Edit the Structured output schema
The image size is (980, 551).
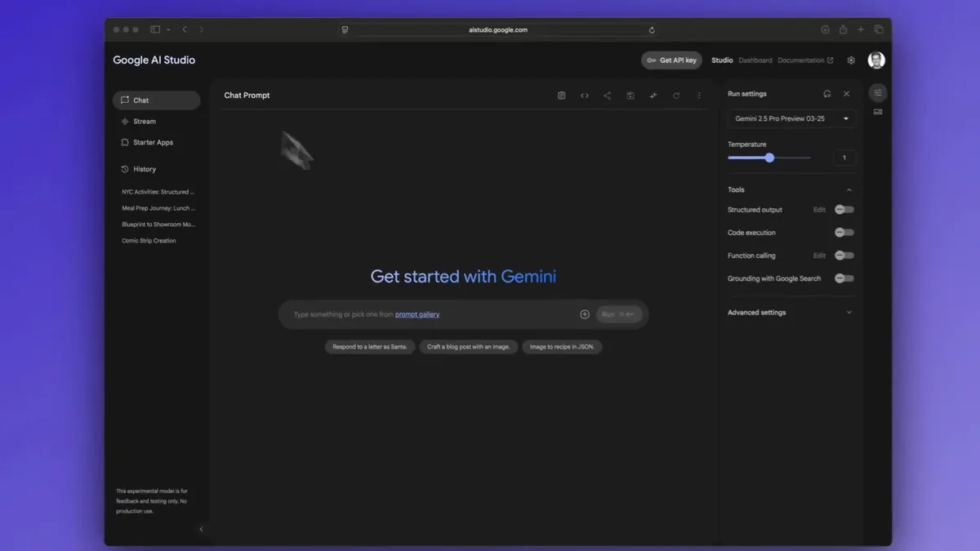pyautogui.click(x=819, y=210)
